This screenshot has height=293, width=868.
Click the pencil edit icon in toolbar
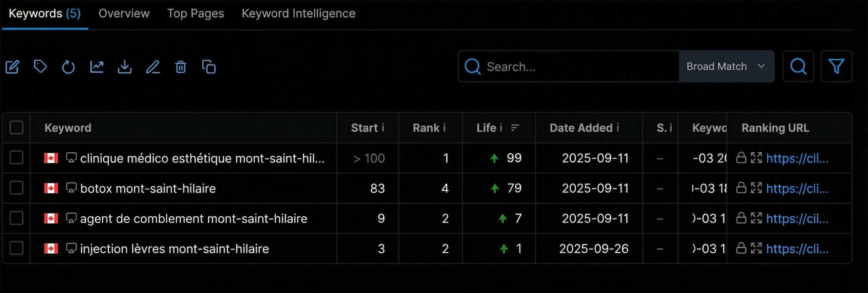(153, 67)
